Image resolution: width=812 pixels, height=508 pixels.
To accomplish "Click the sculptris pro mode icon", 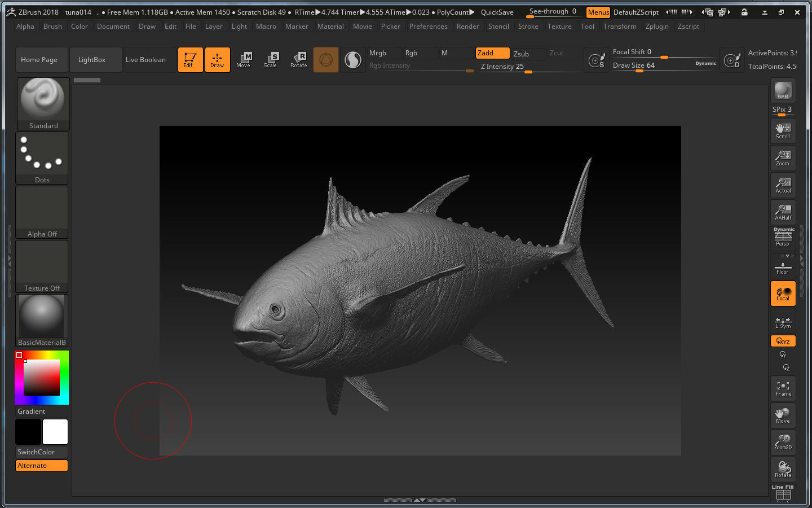I will tap(353, 60).
